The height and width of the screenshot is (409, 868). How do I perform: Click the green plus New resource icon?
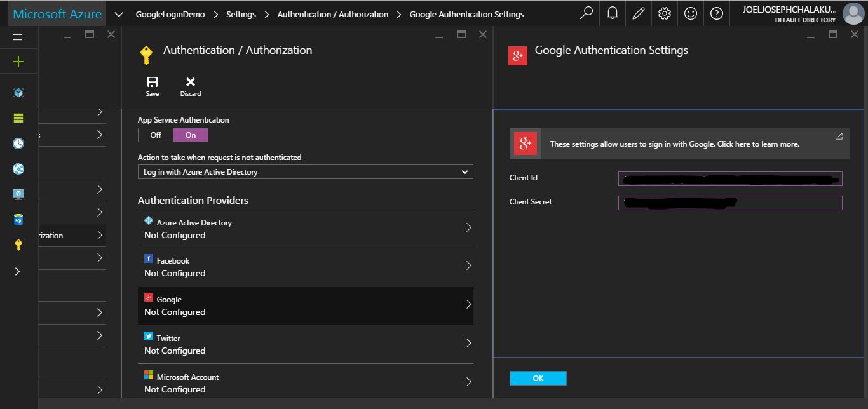(18, 62)
